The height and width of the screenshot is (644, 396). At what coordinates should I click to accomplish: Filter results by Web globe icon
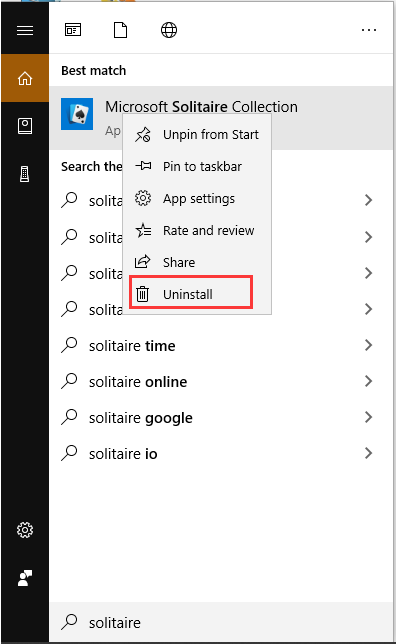click(169, 30)
